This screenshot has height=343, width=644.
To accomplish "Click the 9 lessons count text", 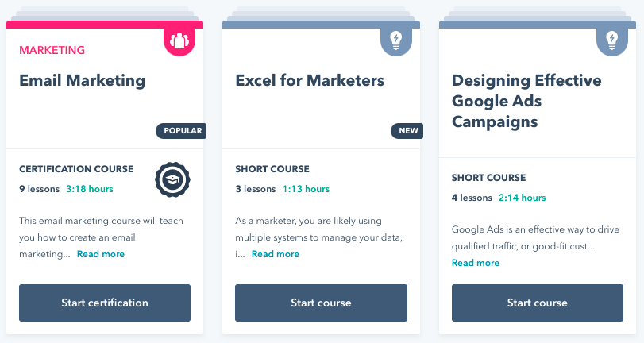I will point(39,189).
